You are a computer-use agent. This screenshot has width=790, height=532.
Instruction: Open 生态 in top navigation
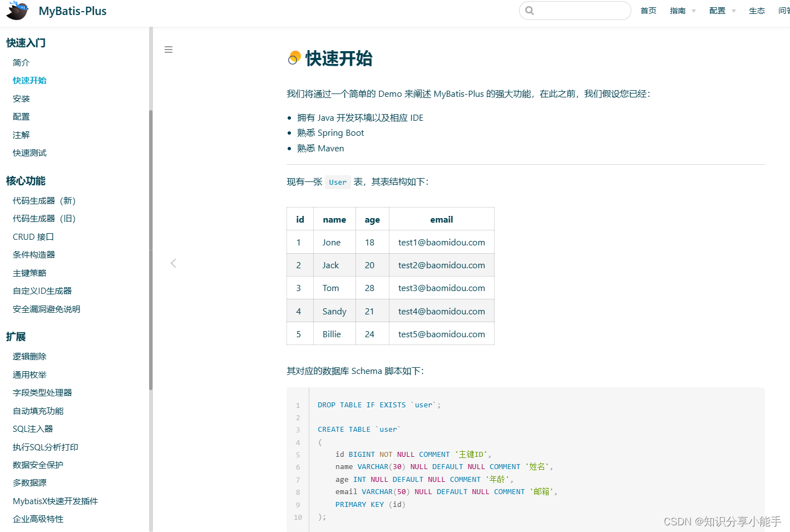coord(757,11)
